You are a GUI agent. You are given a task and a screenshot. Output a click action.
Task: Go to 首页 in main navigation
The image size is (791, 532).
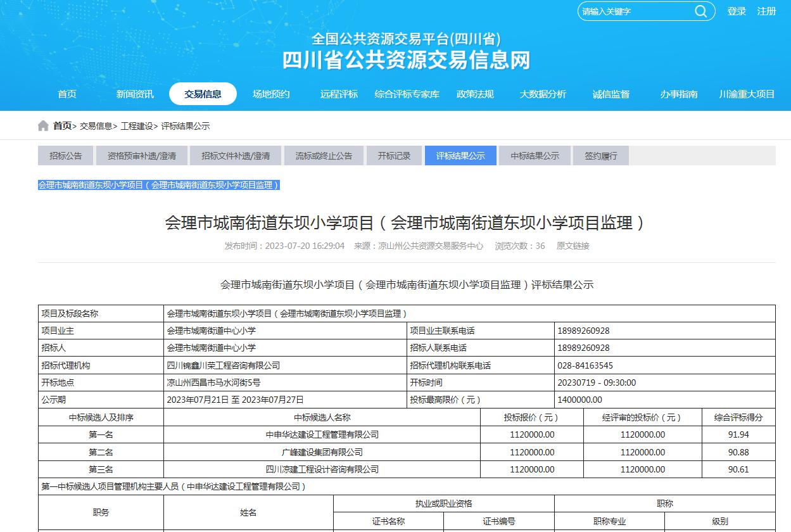[x=67, y=94]
